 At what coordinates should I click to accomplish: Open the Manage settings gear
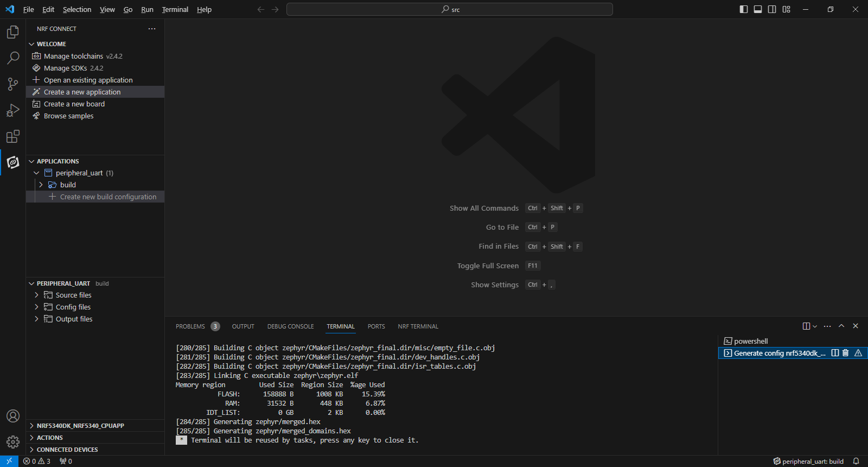pyautogui.click(x=13, y=442)
